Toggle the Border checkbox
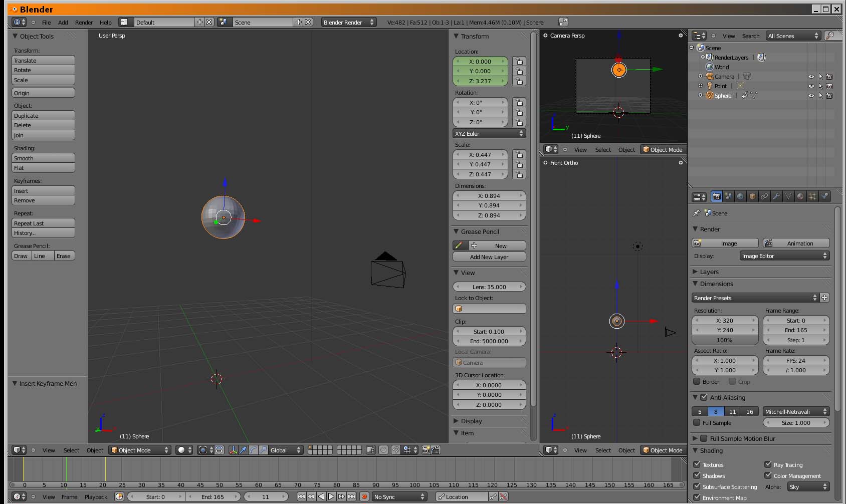The height and width of the screenshot is (504, 846). point(697,381)
